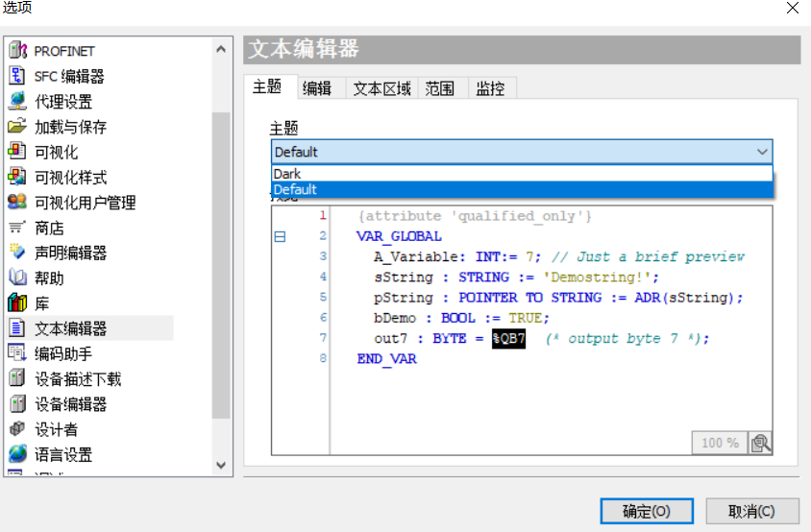
Task: Click the highlighted %QB7 address in preview
Action: point(508,339)
